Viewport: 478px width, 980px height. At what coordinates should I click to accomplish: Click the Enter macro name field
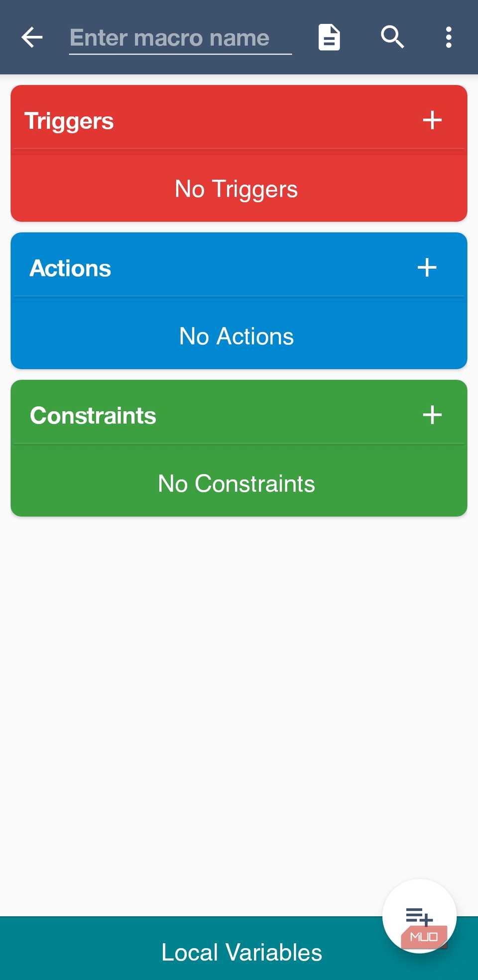pos(180,37)
